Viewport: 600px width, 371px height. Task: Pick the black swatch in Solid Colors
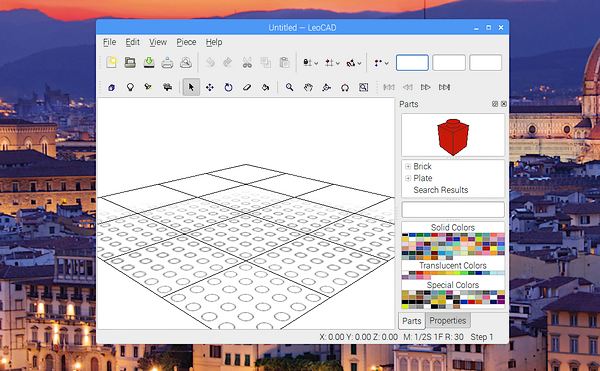405,235
